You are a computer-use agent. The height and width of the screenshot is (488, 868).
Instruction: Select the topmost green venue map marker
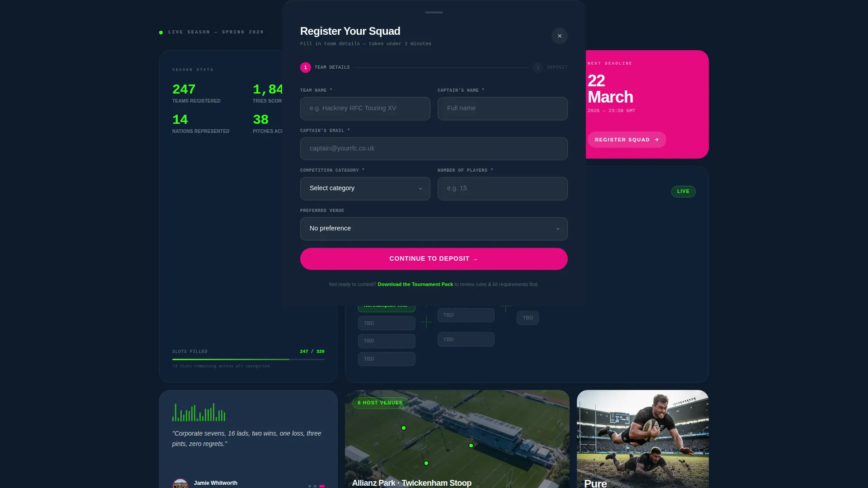[x=404, y=428]
